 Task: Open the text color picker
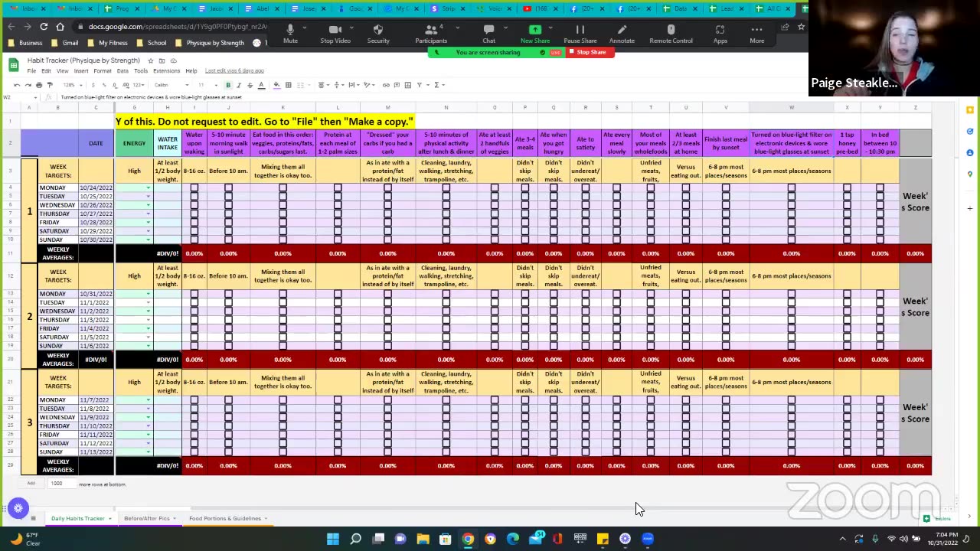261,85
